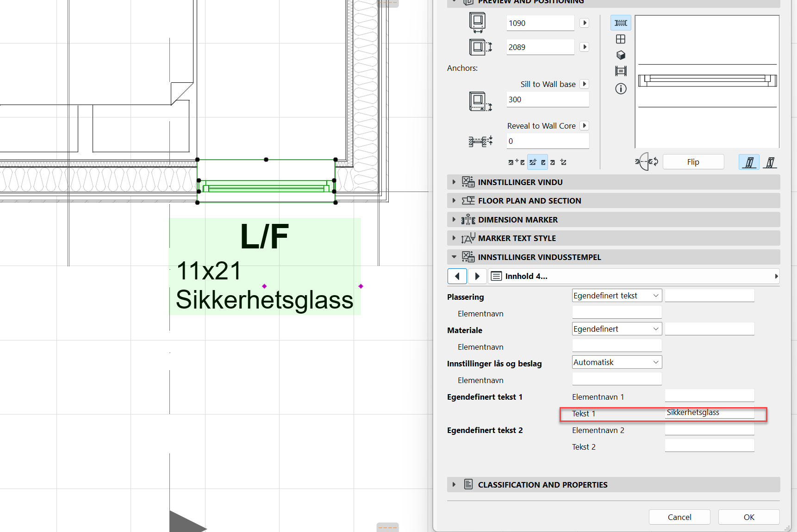
Task: Click the rotate opening orientation icon beside Flip
Action: 647,162
